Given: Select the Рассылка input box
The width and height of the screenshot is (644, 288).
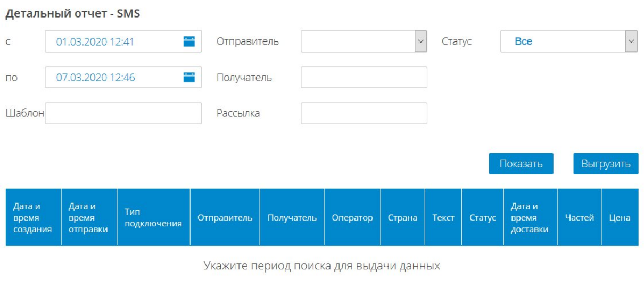Looking at the screenshot, I should (x=364, y=113).
